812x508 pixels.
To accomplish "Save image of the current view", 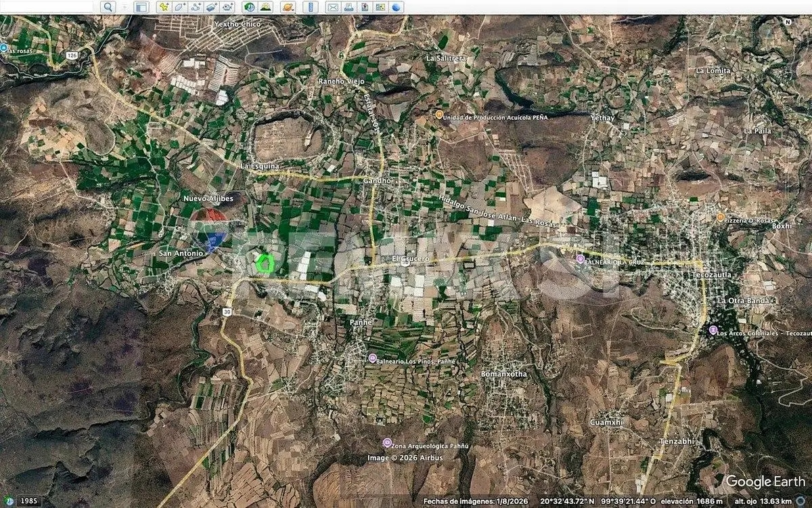I will pos(365,7).
